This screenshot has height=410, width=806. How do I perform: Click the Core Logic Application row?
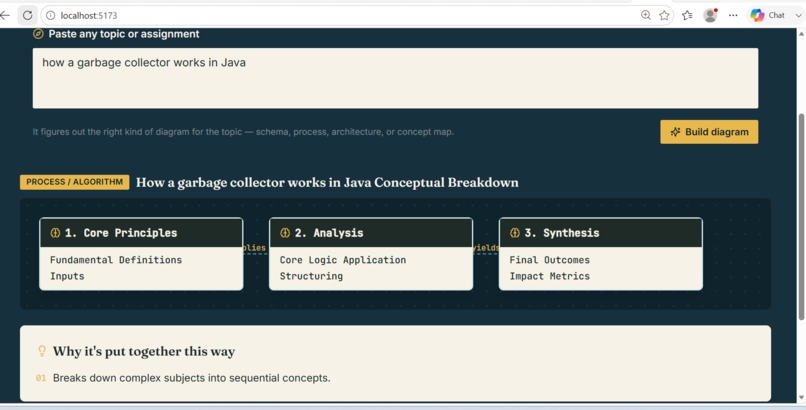(x=343, y=260)
